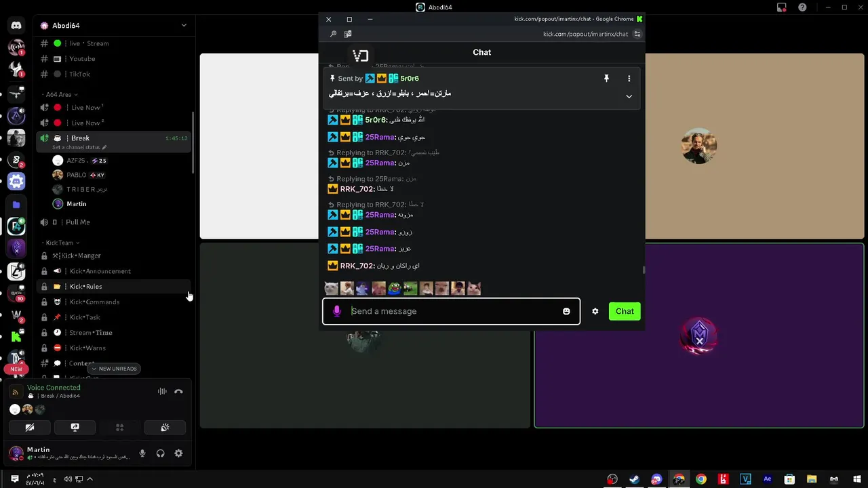This screenshot has height=488, width=868.
Task: Open the system volume tray icon
Action: pyautogui.click(x=68, y=479)
